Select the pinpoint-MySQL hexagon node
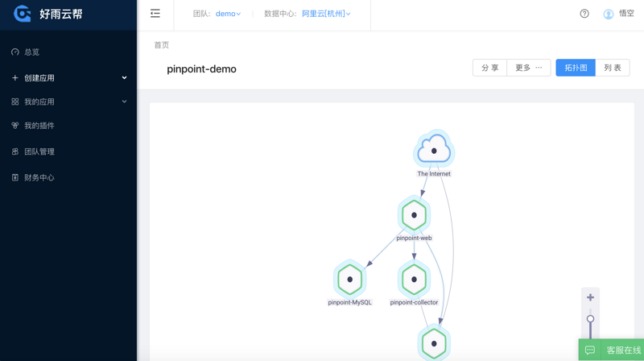644x361 pixels. click(350, 279)
